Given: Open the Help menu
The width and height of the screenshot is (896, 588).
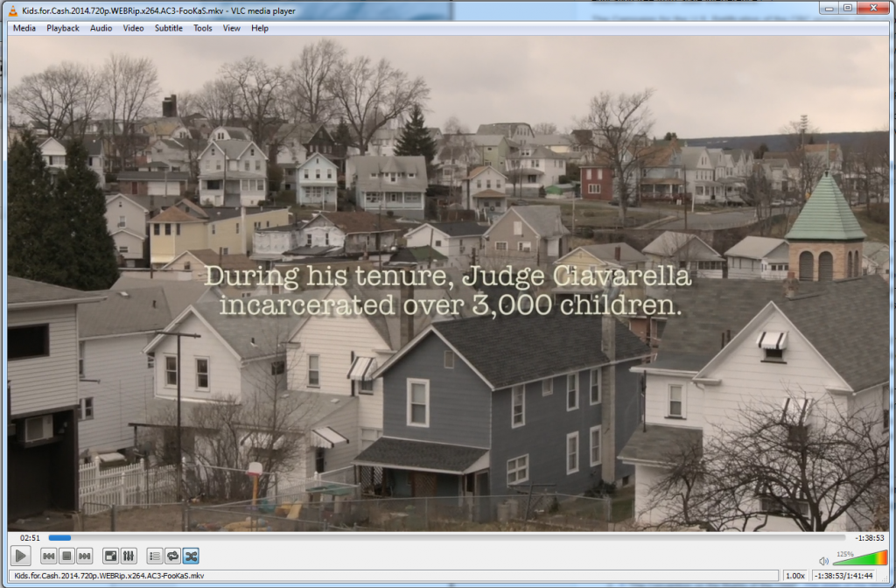Looking at the screenshot, I should pos(259,28).
